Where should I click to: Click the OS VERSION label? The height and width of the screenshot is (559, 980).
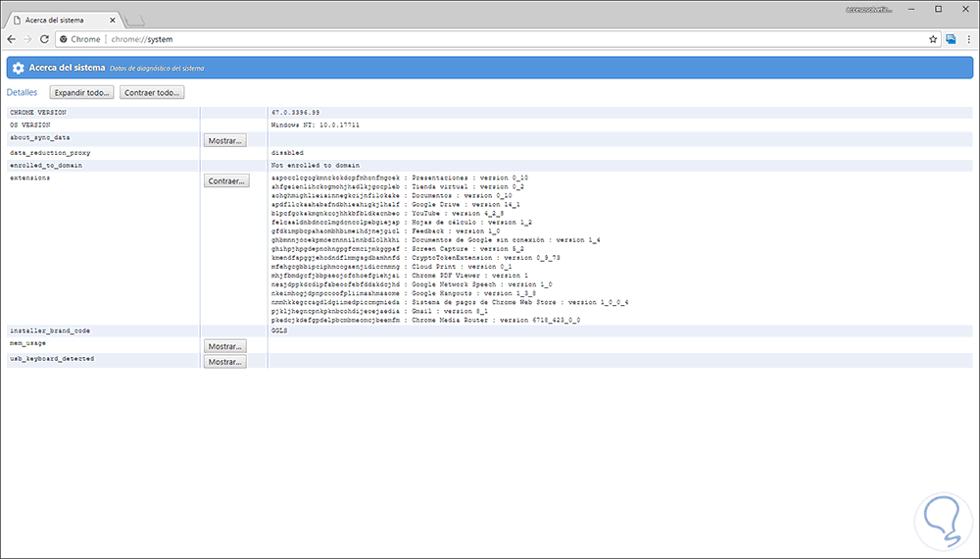click(x=31, y=126)
